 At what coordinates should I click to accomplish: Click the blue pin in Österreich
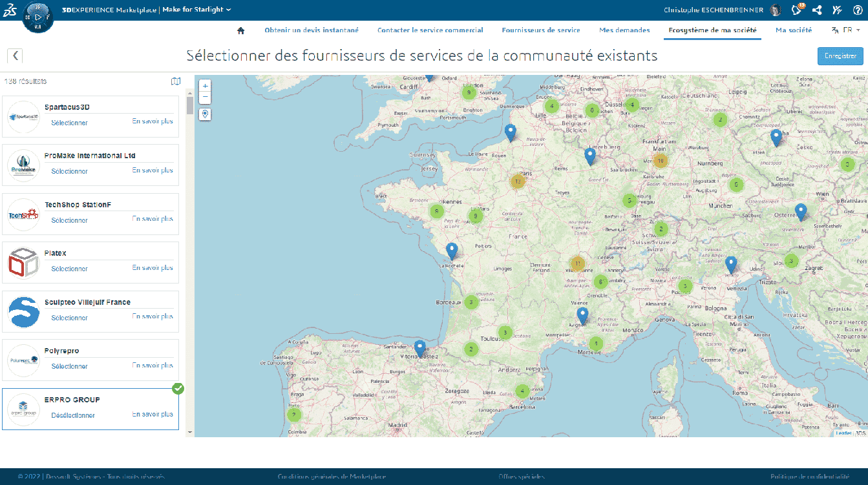(x=801, y=212)
